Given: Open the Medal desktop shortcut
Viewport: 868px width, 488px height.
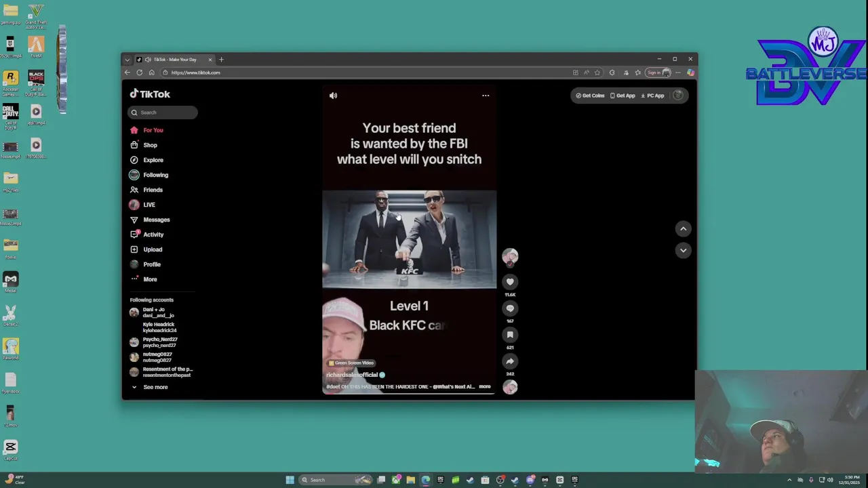Looking at the screenshot, I should pos(10,282).
